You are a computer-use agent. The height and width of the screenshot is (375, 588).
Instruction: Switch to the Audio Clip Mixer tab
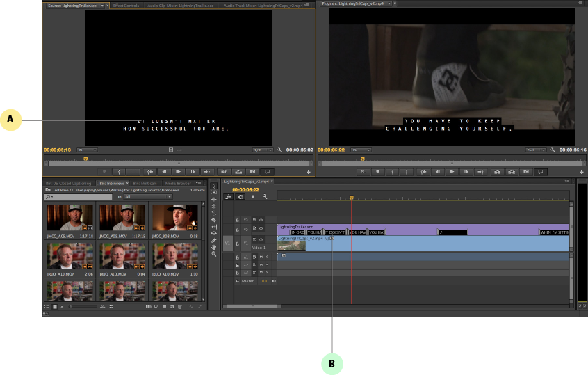pyautogui.click(x=181, y=6)
